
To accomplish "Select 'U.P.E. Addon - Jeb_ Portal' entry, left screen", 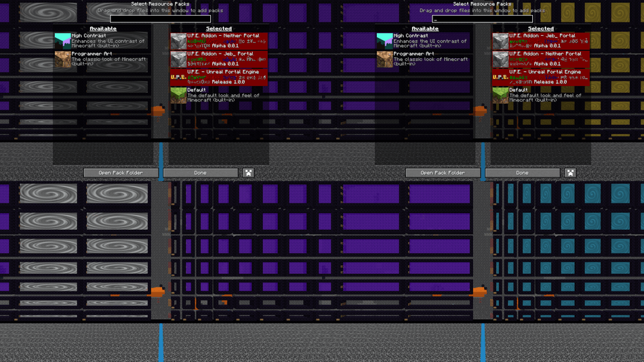I will point(219,59).
